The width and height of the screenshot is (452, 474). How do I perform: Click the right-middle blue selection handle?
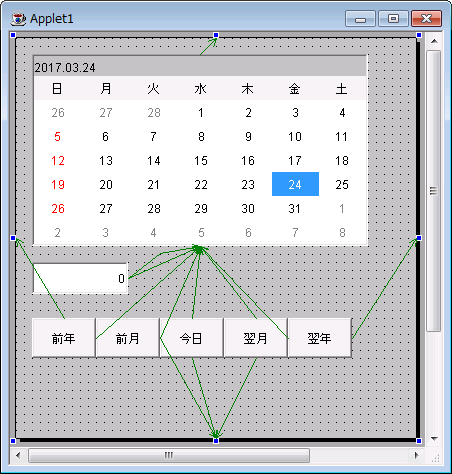pyautogui.click(x=419, y=238)
